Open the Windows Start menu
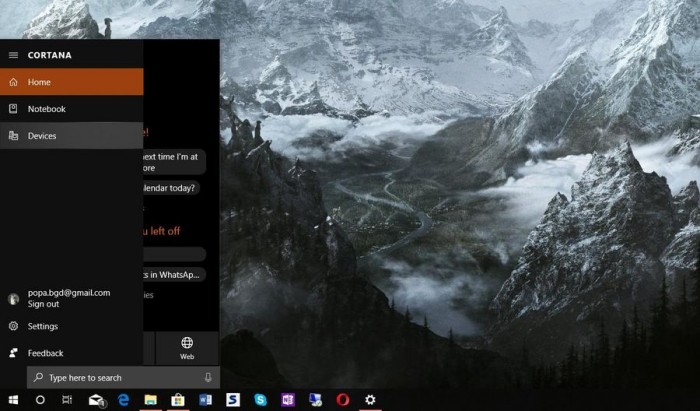The image size is (700, 411). (x=13, y=400)
